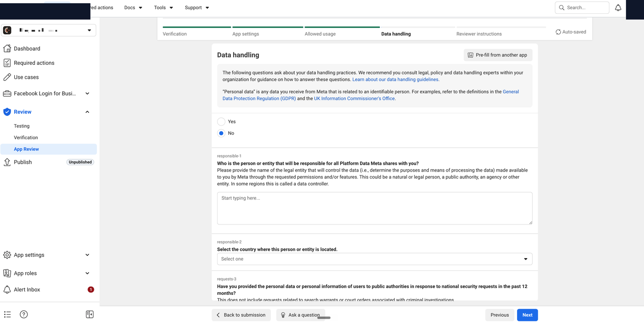The width and height of the screenshot is (644, 322).
Task: Click Pre-fill from another app button
Action: [498, 55]
